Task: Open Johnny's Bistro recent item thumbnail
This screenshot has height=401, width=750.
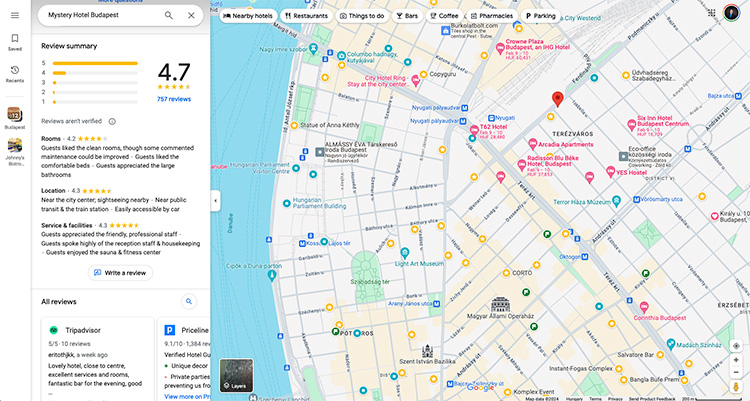Action: [14, 145]
